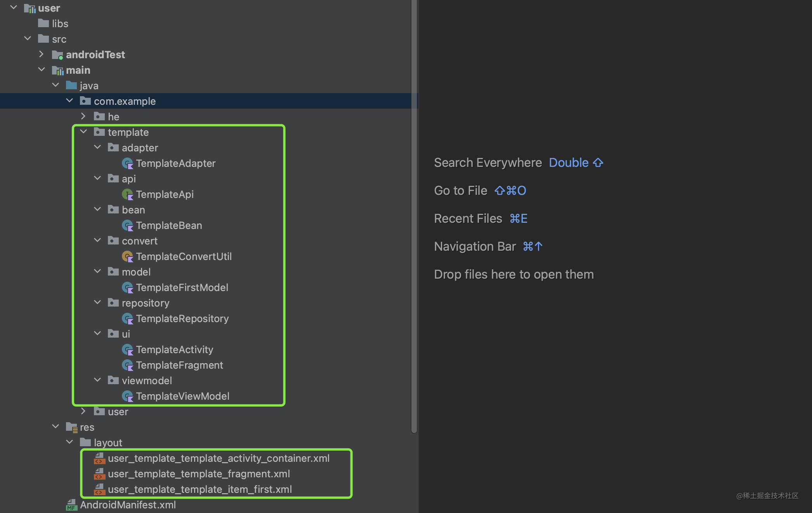The width and height of the screenshot is (812, 513).
Task: Collapse the main source set chevron
Action: pos(42,70)
